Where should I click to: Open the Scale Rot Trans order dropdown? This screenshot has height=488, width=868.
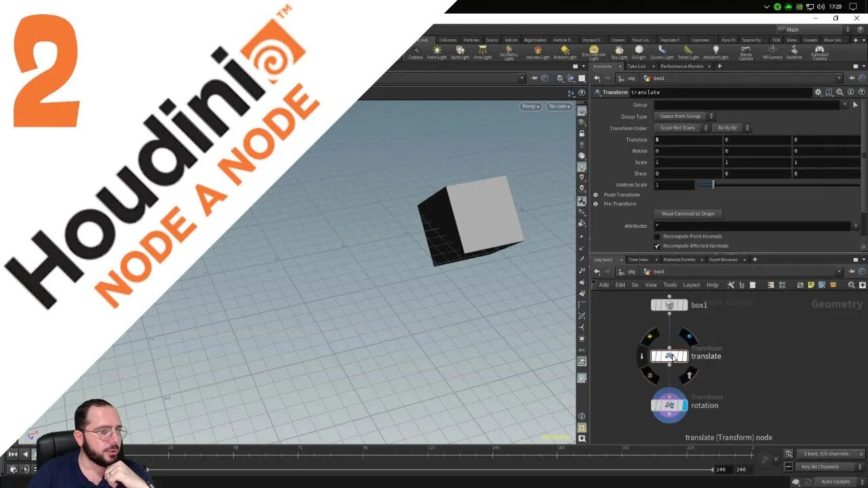click(x=682, y=128)
